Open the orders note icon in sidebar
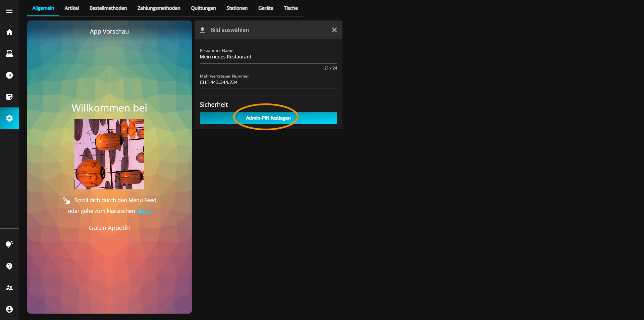644x320 pixels. (x=9, y=97)
